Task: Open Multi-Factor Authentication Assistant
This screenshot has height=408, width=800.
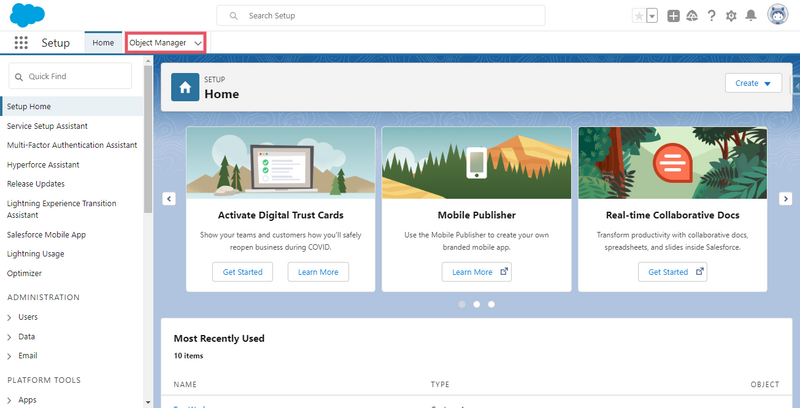Action: [72, 145]
